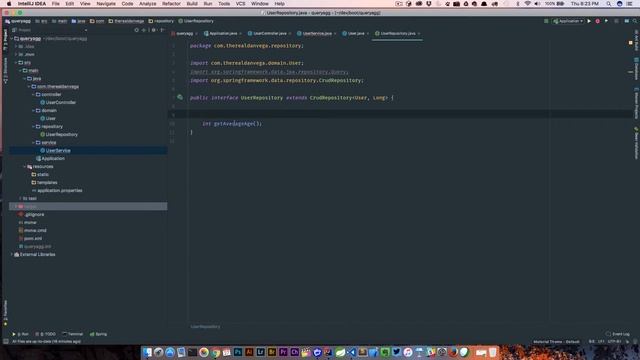Viewport: 640px width, 360px height.
Task: Open the Navigate menu
Action: [106, 4]
